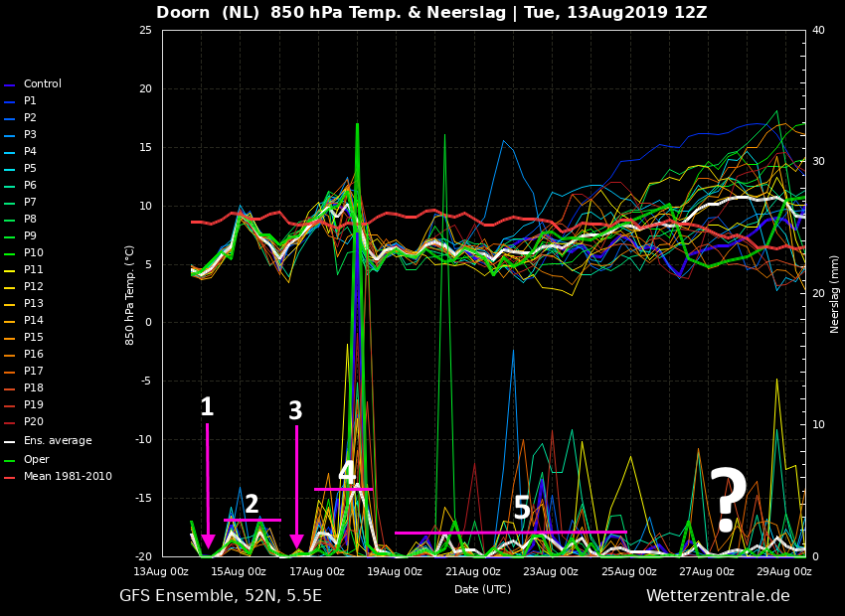Viewport: 845px width, 616px height.
Task: Pick the 'P19' legend label
Action: pos(34,405)
